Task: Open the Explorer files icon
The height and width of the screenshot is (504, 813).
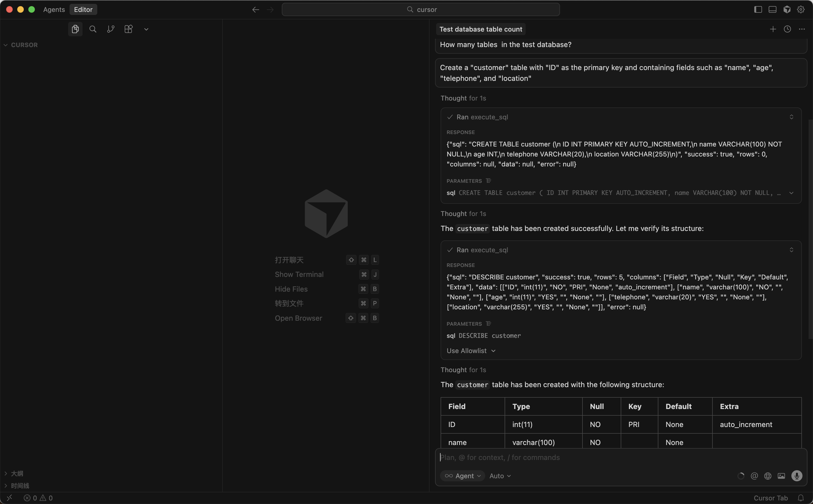Action: tap(75, 29)
